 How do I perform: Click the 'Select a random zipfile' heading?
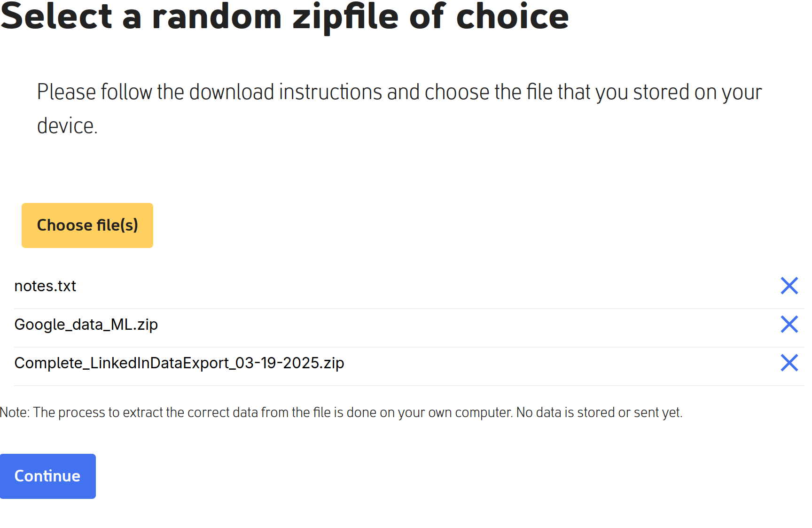point(284,16)
